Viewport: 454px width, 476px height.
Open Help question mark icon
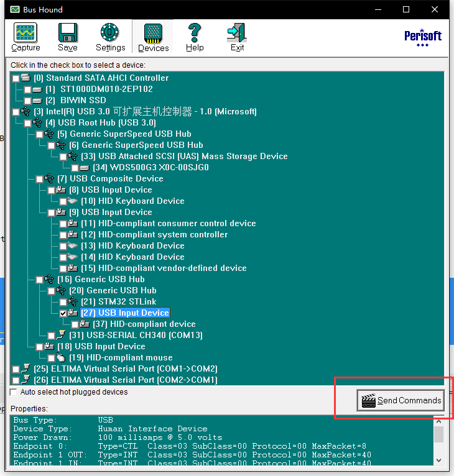(x=195, y=32)
